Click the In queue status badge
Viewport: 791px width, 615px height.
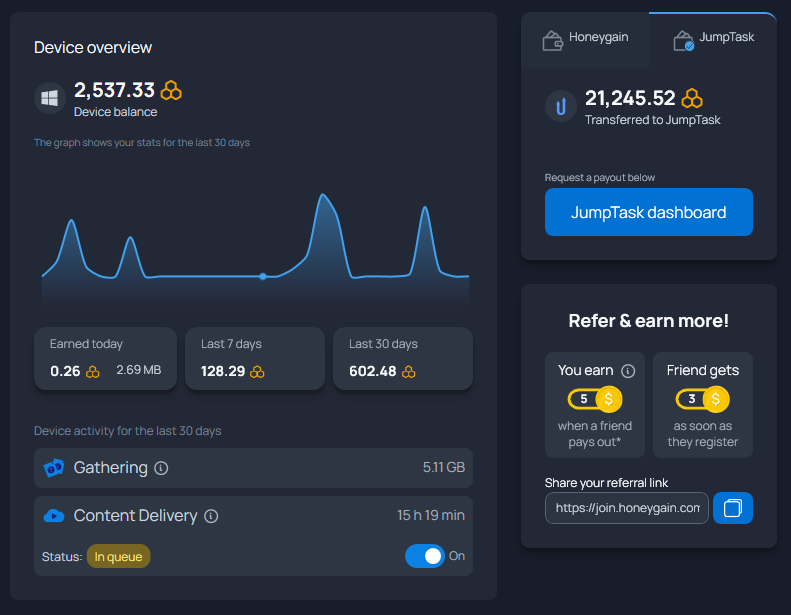coord(119,556)
